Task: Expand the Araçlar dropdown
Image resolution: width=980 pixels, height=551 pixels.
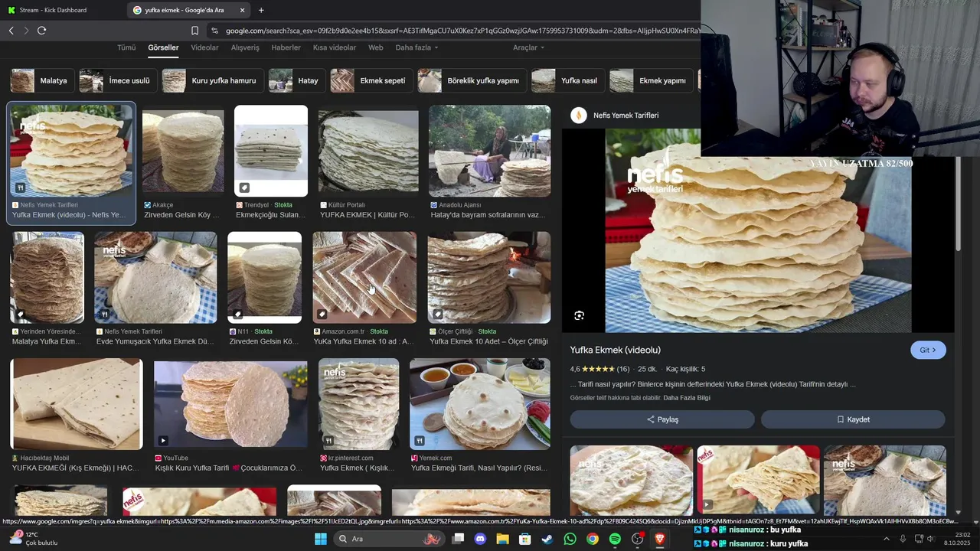Action: tap(528, 47)
